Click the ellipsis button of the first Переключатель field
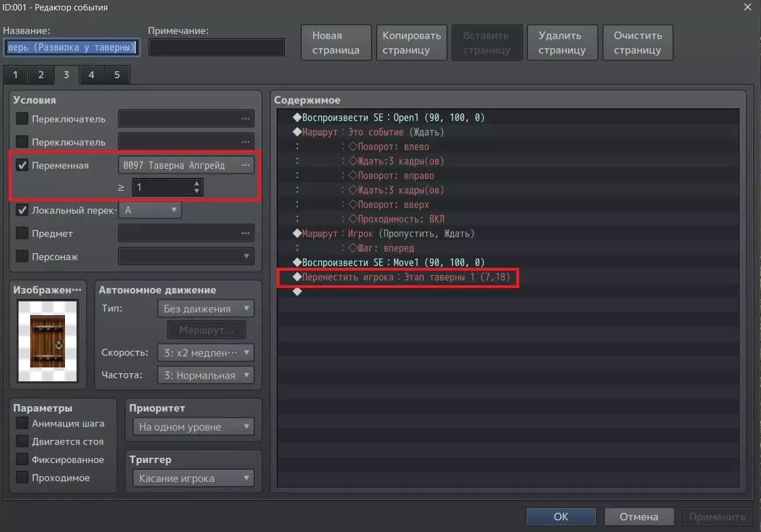Screen dimensions: 761x532 (246, 119)
